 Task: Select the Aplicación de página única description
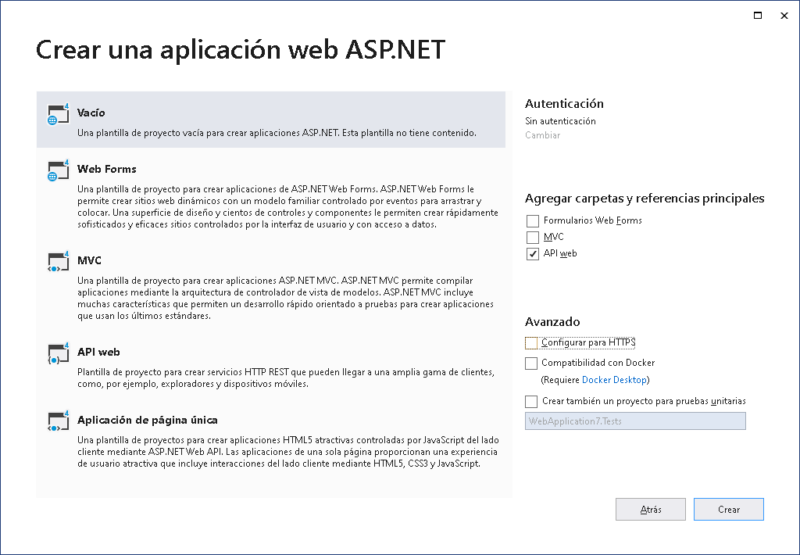(288, 452)
